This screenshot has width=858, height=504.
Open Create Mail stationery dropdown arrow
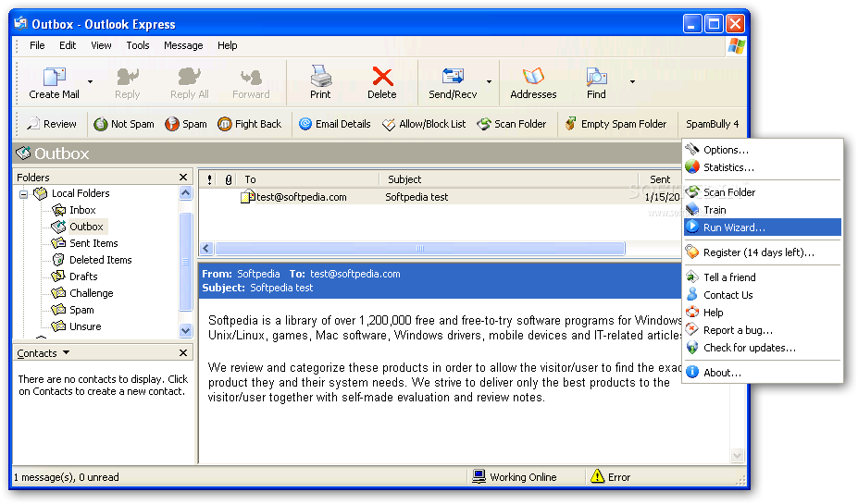coord(90,82)
